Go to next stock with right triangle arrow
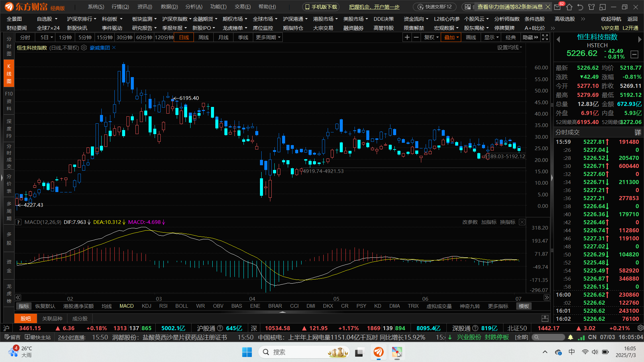The width and height of the screenshot is (644, 362). 640,39
